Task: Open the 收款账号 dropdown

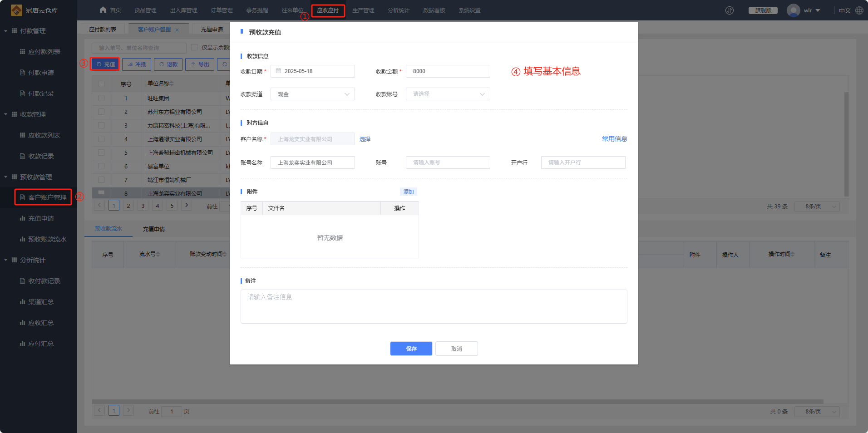Action: pyautogui.click(x=448, y=94)
